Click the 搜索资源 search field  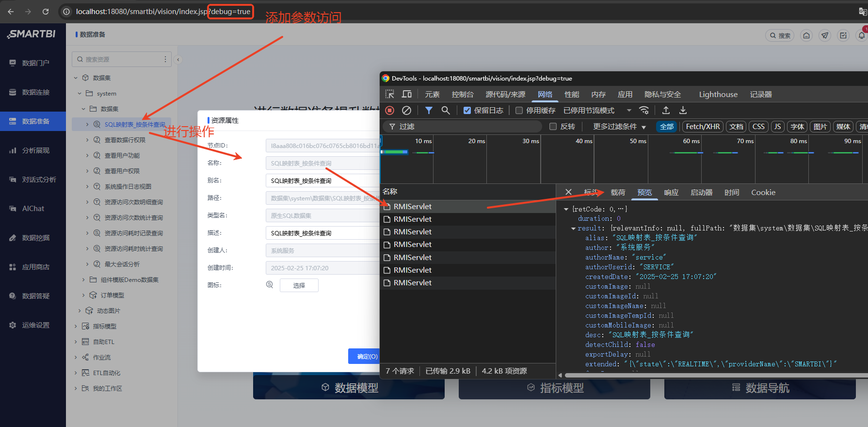pos(121,59)
